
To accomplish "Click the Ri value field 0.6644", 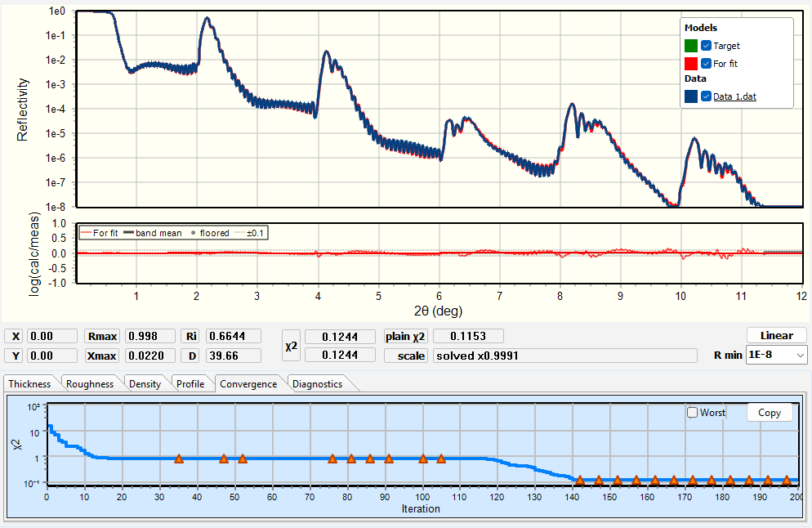I will 233,336.
